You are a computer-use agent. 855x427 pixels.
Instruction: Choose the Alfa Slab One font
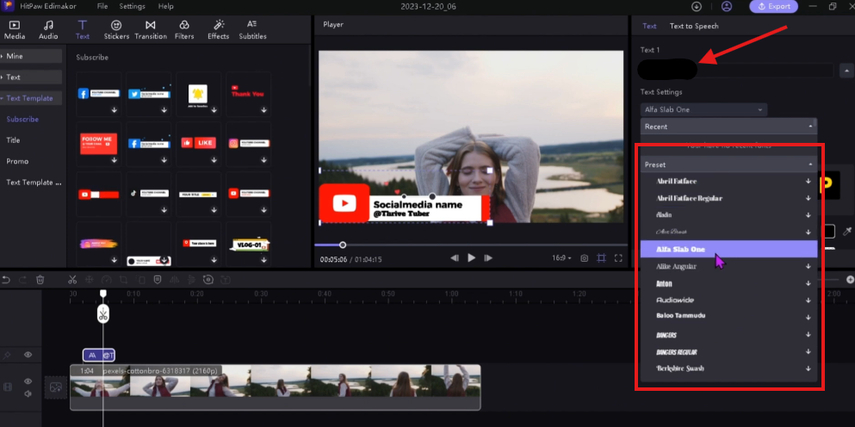click(728, 249)
